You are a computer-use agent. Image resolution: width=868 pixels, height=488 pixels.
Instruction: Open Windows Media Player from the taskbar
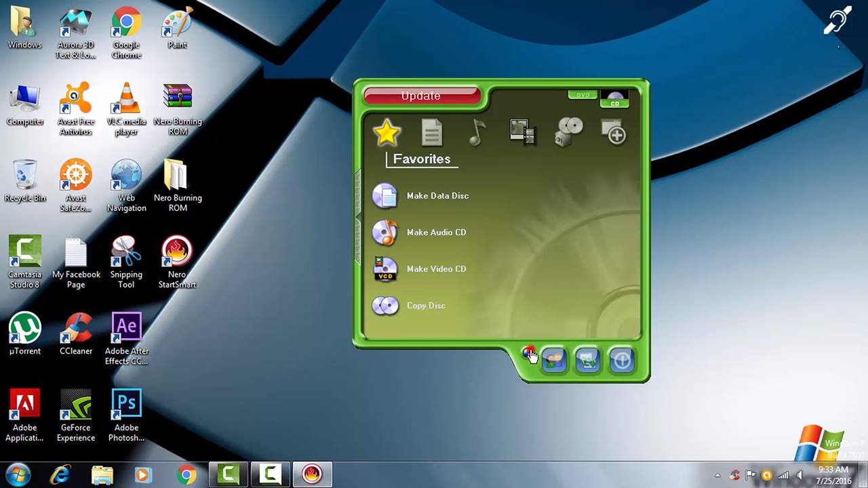pos(143,474)
